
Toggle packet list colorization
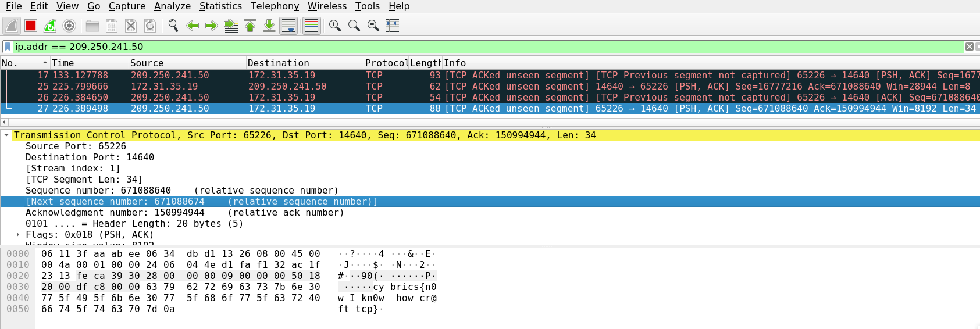[x=312, y=26]
